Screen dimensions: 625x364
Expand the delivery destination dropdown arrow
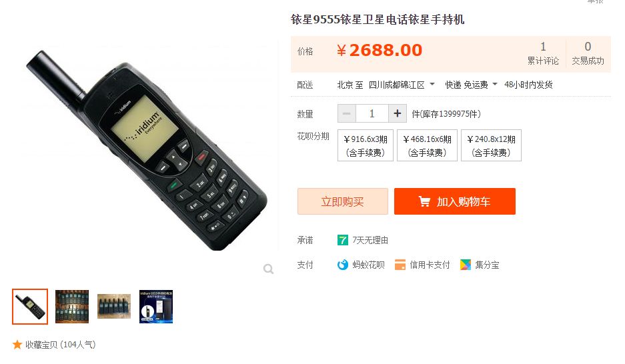[432, 85]
